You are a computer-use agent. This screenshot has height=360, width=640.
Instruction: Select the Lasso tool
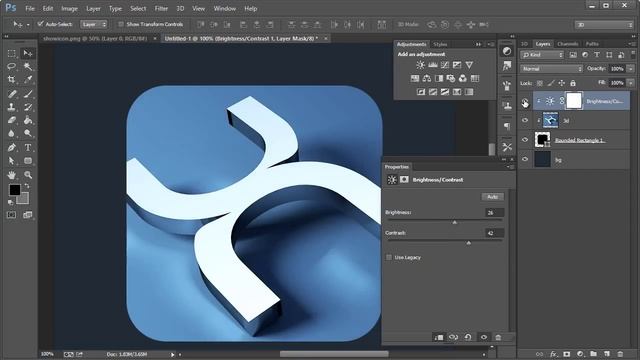coord(11,67)
